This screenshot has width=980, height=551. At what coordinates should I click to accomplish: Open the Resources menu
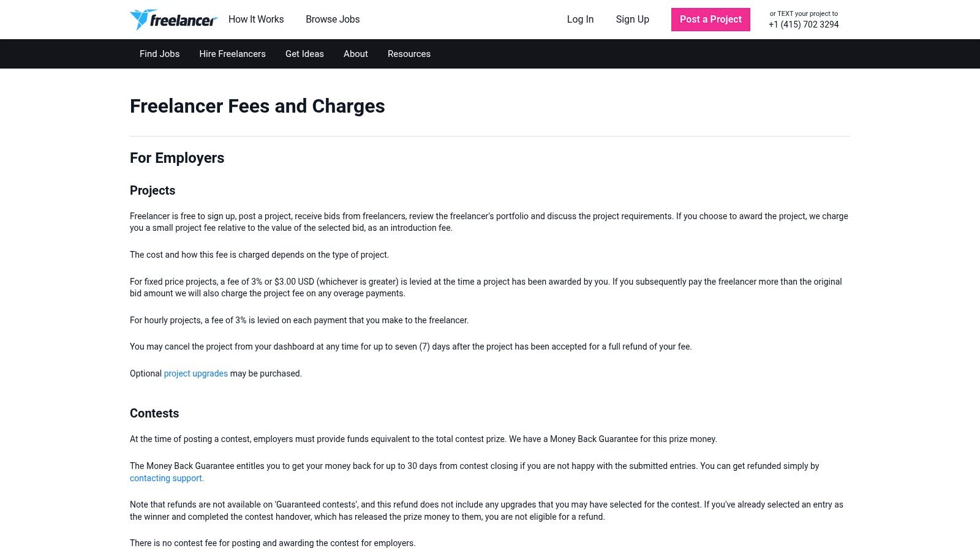[x=409, y=54]
